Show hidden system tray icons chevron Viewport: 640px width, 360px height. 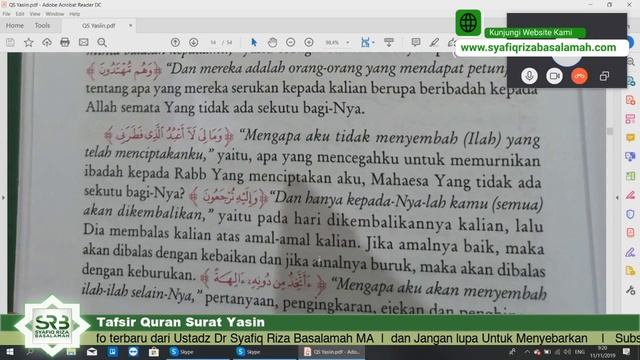527,352
